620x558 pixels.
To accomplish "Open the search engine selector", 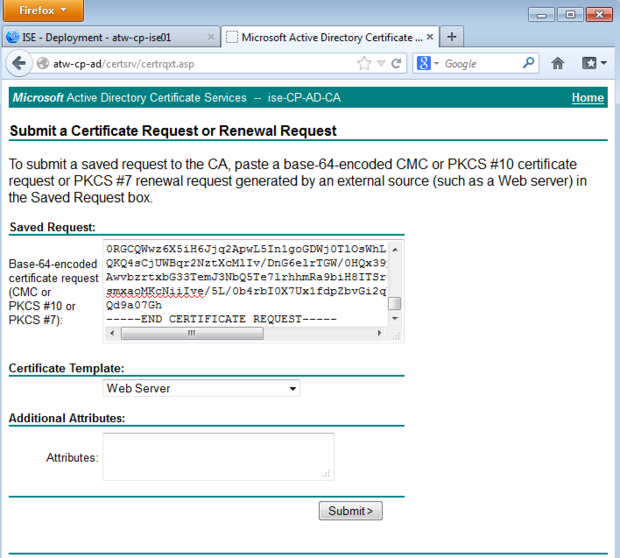I will click(x=427, y=63).
